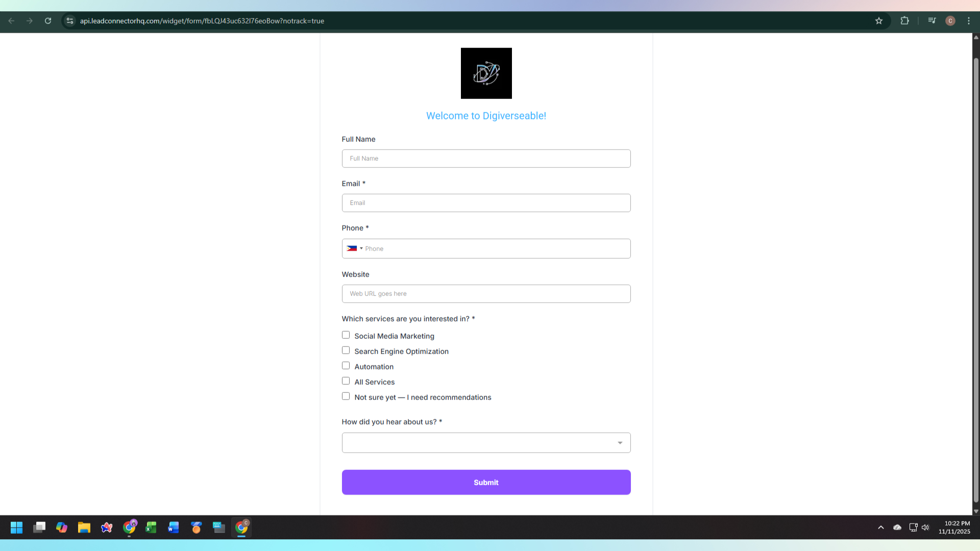Select the All Services checkbox
Viewport: 980px width, 551px height.
click(x=346, y=381)
